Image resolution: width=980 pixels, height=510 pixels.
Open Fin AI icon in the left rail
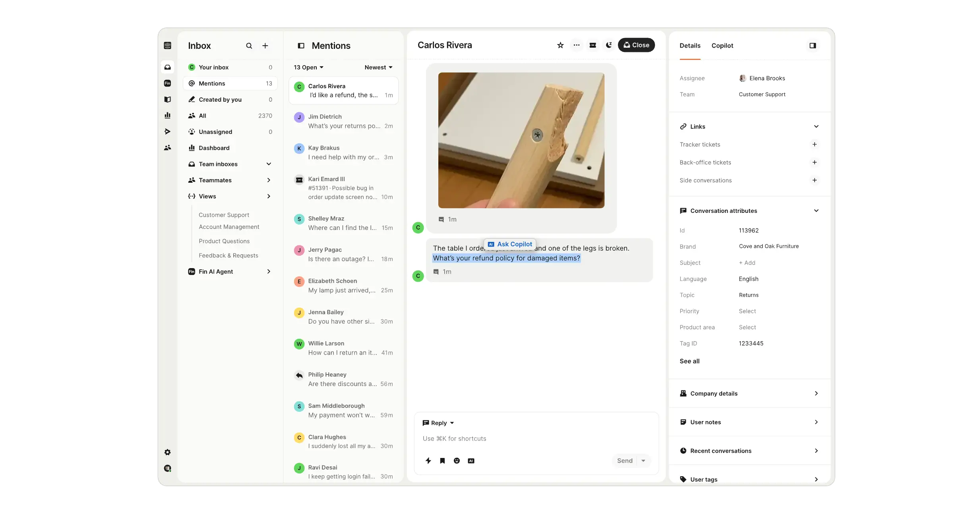point(167,83)
